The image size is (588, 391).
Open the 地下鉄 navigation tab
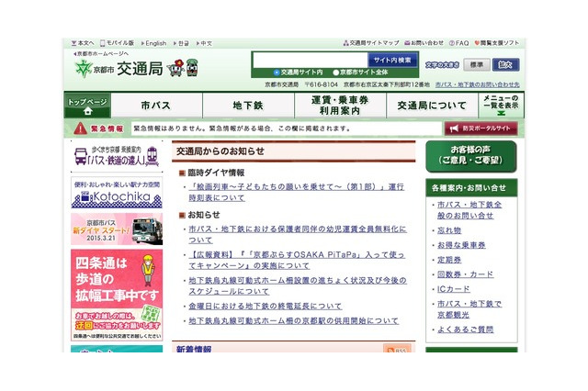pos(248,106)
